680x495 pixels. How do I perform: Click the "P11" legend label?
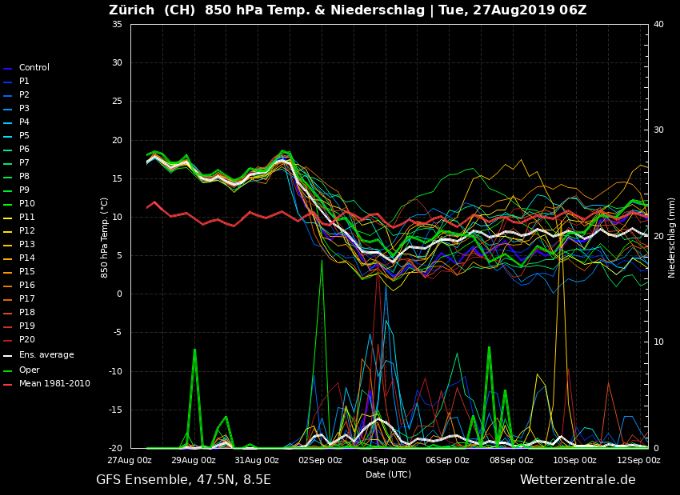27,217
